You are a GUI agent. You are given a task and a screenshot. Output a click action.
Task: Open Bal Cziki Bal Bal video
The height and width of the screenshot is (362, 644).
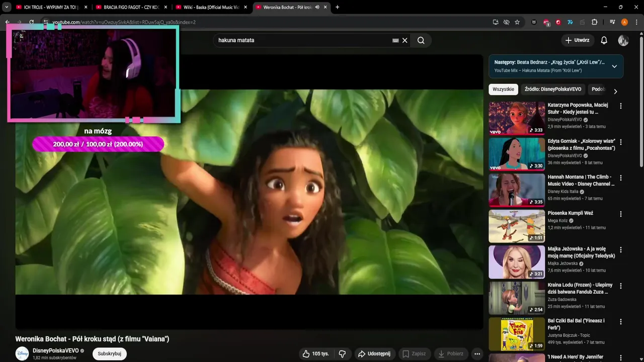click(x=517, y=334)
